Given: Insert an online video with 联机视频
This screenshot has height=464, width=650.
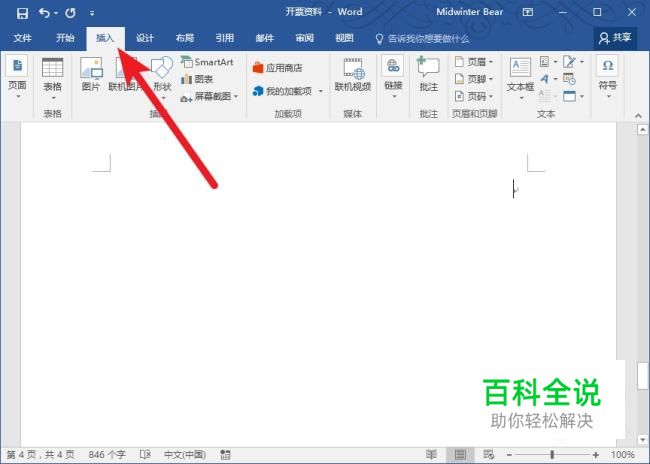Looking at the screenshot, I should 353,75.
